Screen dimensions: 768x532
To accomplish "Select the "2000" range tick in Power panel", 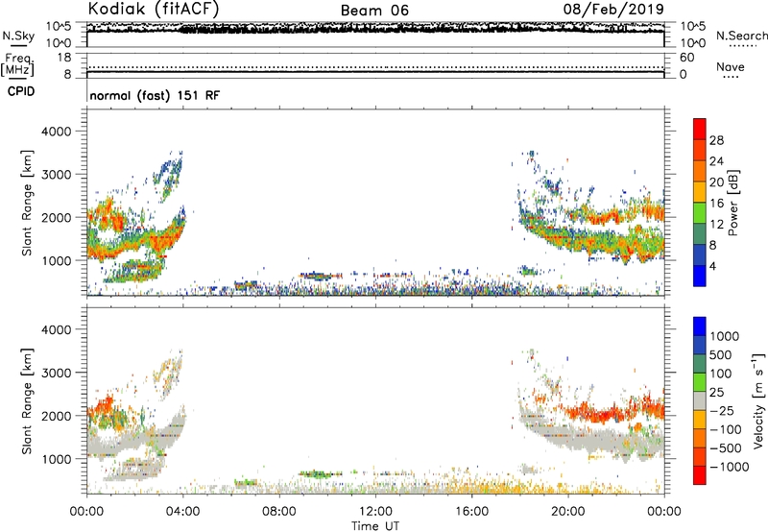I will pos(56,217).
